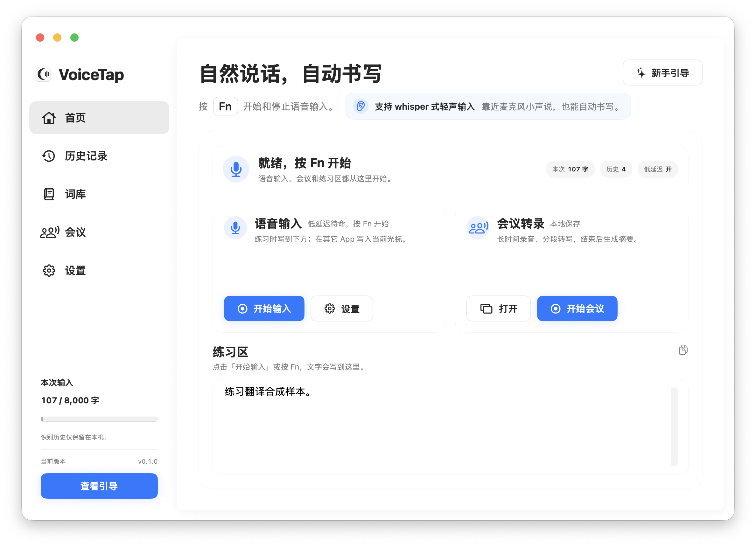Viewport: 756px width, 547px height.
Task: Click the 语音输入 card title
Action: 278,224
